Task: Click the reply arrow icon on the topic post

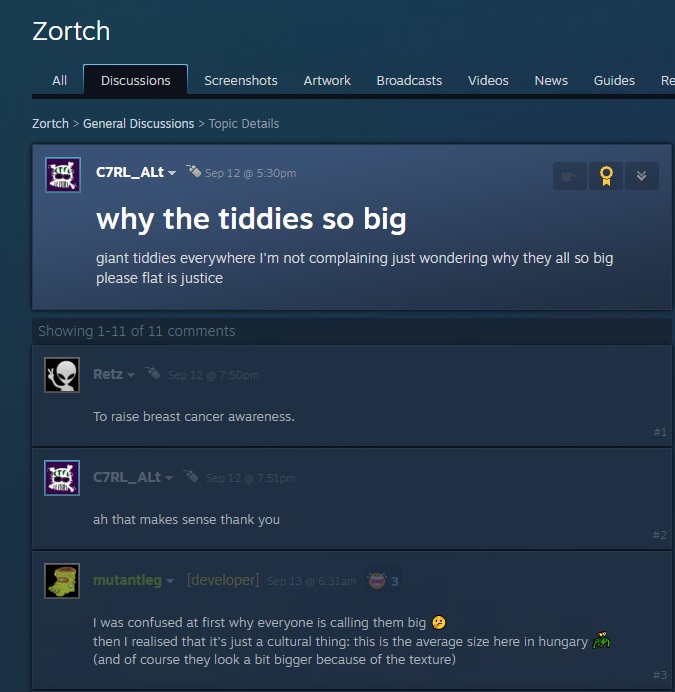Action: tap(570, 176)
